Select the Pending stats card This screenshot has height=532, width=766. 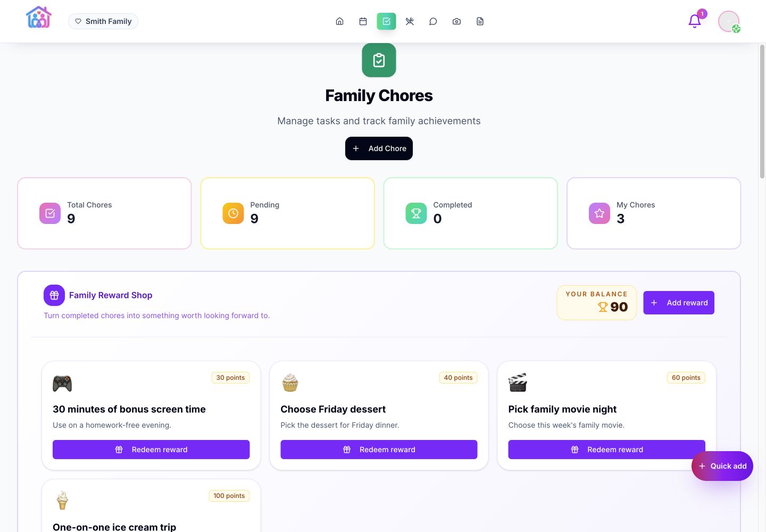point(287,213)
